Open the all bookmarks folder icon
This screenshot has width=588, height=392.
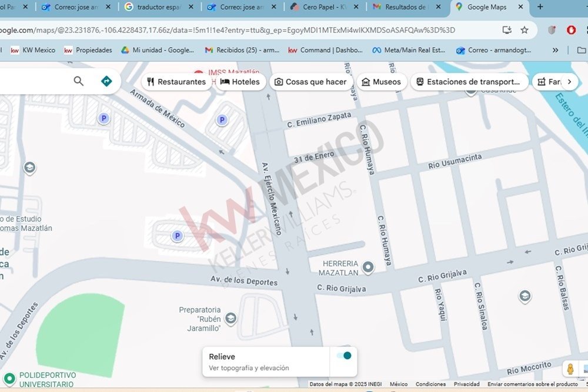coord(582,50)
